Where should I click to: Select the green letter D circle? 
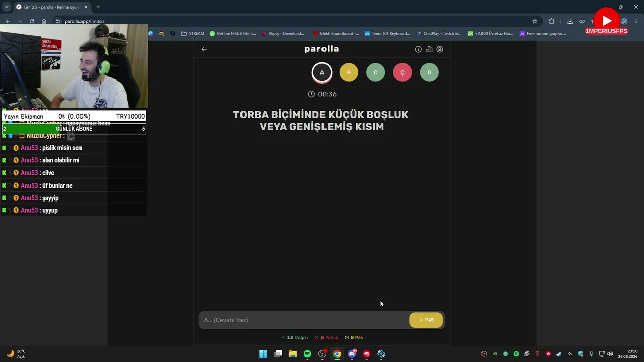click(429, 72)
